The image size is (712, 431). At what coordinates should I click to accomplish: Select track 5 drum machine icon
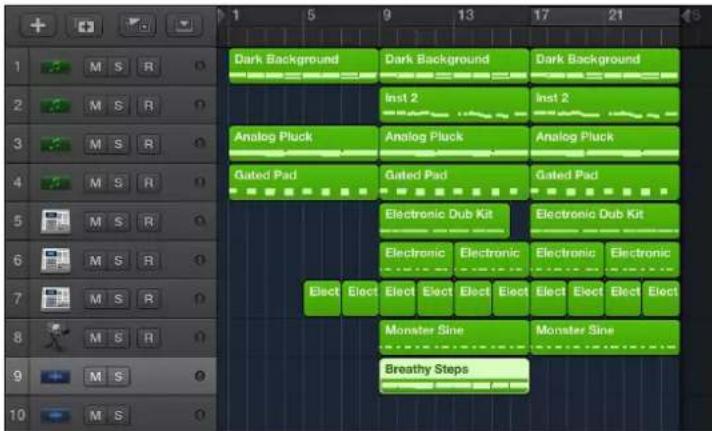[x=55, y=222]
